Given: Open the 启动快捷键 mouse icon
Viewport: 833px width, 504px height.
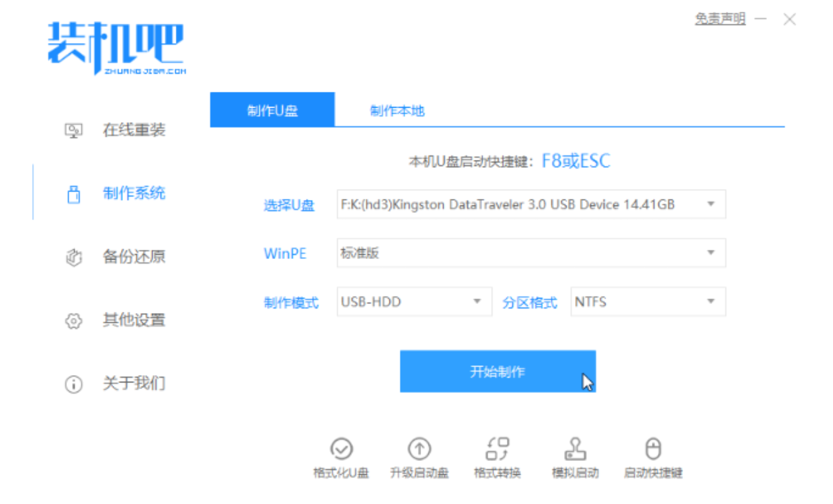Looking at the screenshot, I should coord(653,449).
